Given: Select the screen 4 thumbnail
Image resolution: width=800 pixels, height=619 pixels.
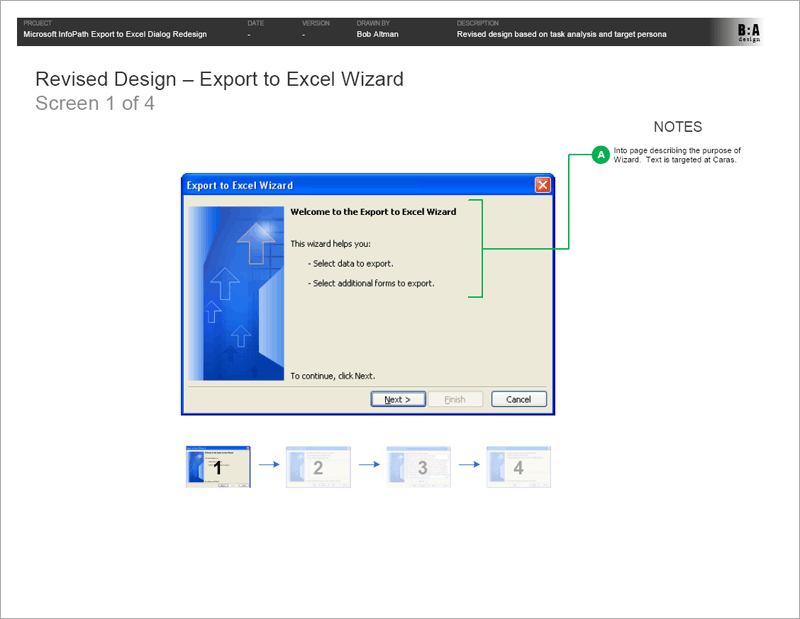Looking at the screenshot, I should tap(518, 466).
